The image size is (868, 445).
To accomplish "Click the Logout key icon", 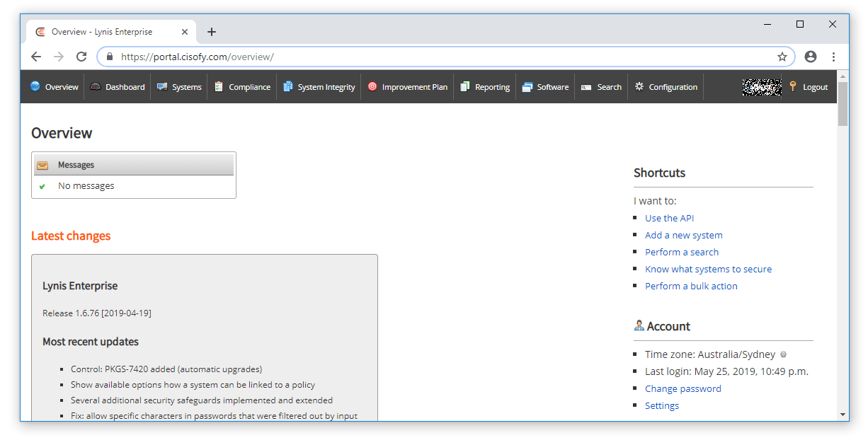I will (x=793, y=86).
